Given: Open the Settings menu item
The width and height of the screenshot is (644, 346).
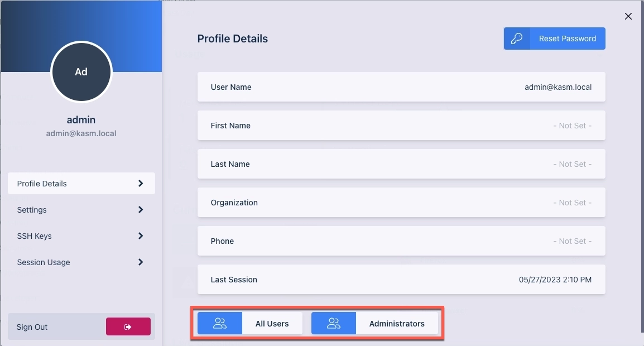Looking at the screenshot, I should pos(32,210).
